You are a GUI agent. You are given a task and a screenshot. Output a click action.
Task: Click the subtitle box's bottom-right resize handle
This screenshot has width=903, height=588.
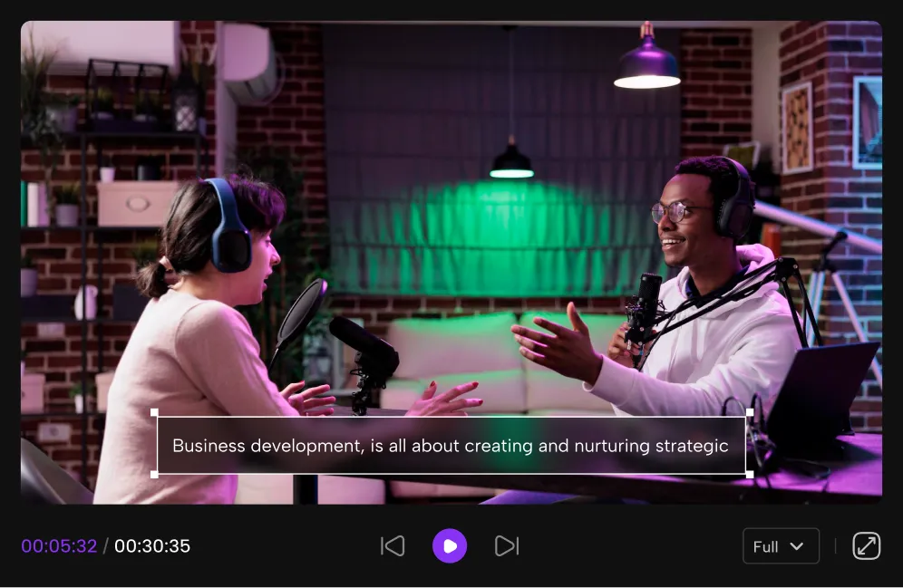click(x=749, y=474)
